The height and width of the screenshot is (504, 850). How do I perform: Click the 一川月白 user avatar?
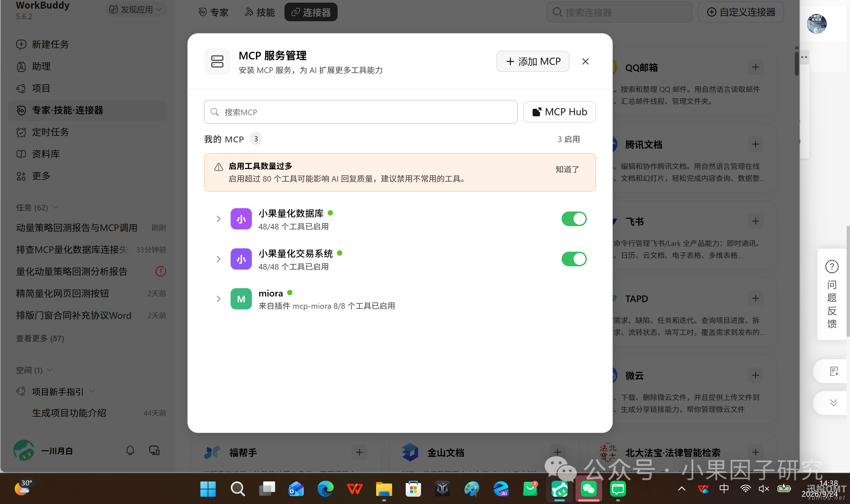coord(24,451)
